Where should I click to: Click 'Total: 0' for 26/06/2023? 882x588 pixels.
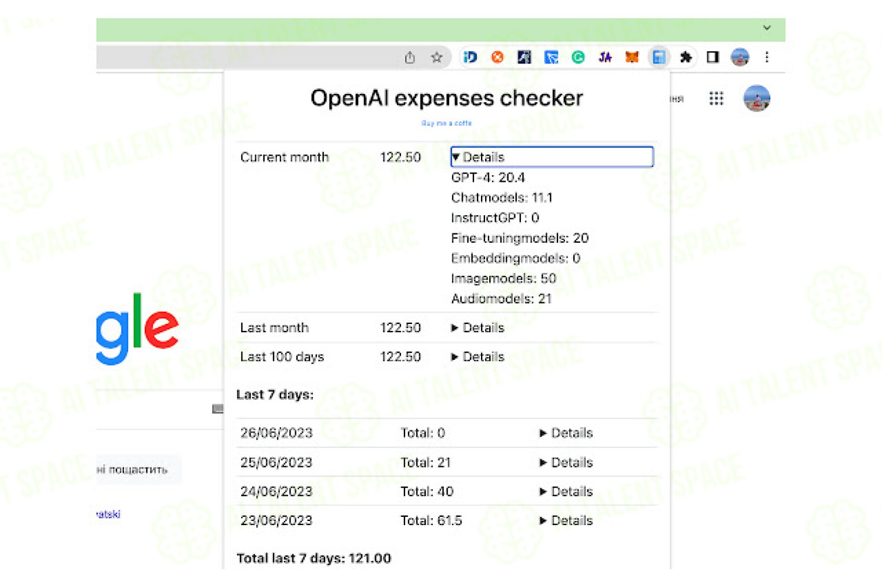[423, 433]
